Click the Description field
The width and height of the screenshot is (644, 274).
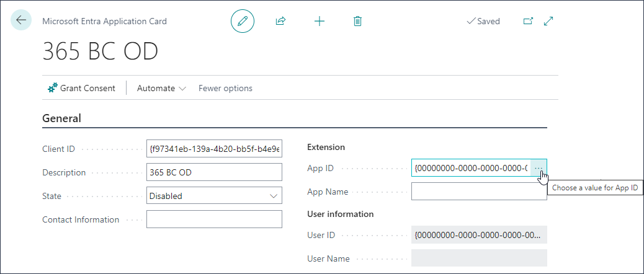point(214,172)
